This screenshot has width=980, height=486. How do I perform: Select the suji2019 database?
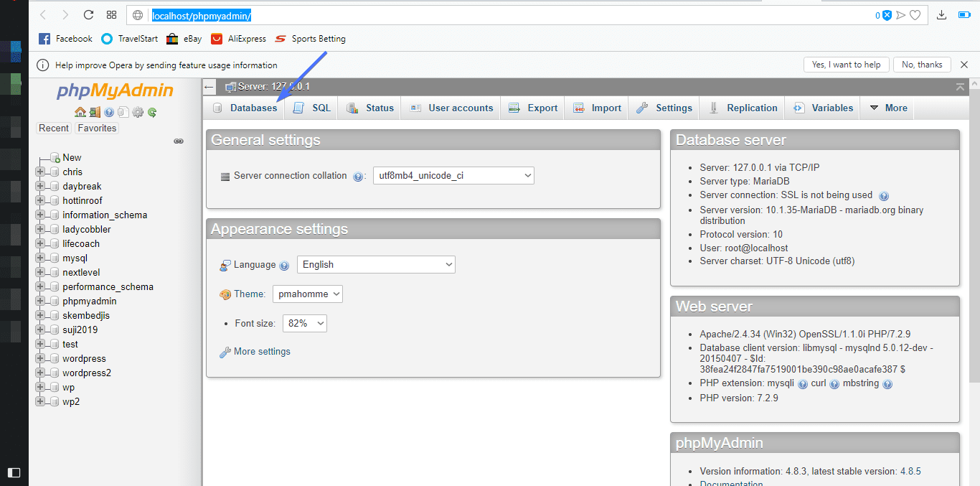(80, 330)
